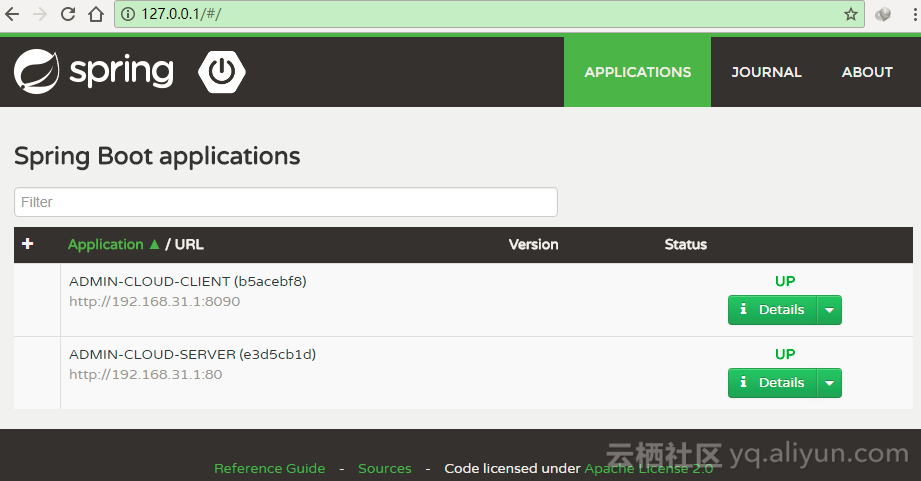Click URL http://192.168.31.1:8090
Image resolution: width=921 pixels, height=481 pixels.
154,301
